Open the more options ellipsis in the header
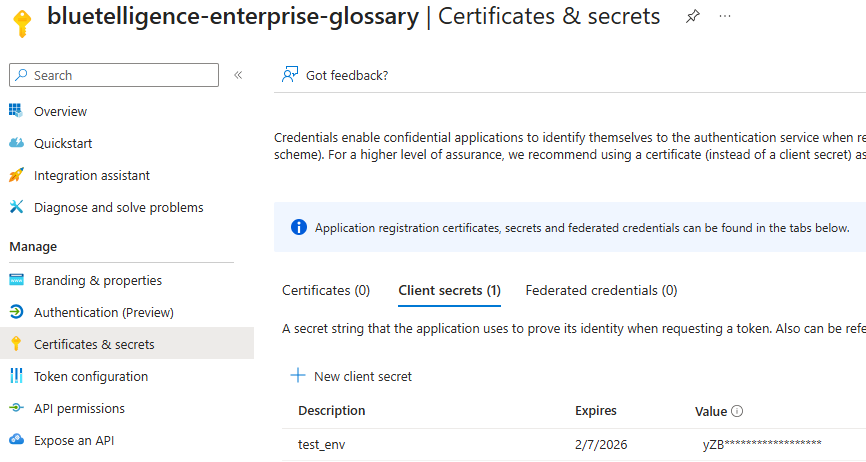Viewport: 866px width, 462px height. coord(725,17)
